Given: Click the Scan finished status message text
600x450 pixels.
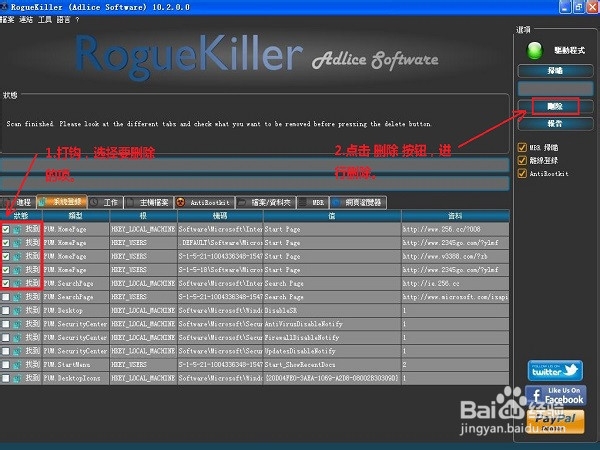Looking at the screenshot, I should click(219, 124).
